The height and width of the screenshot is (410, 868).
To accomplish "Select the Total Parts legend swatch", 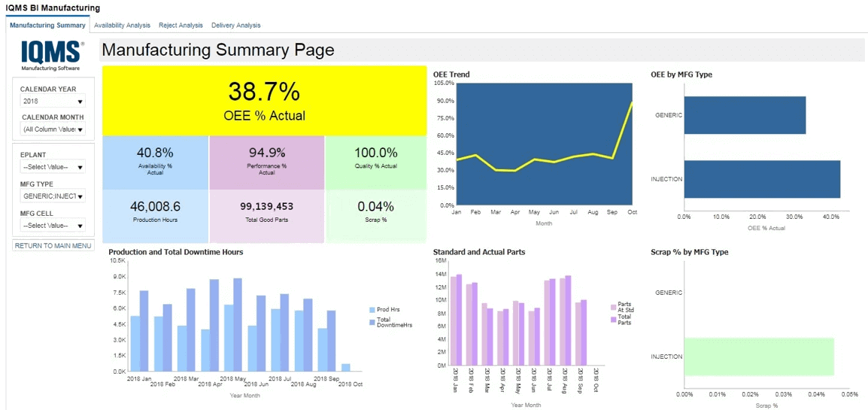I will [x=614, y=320].
